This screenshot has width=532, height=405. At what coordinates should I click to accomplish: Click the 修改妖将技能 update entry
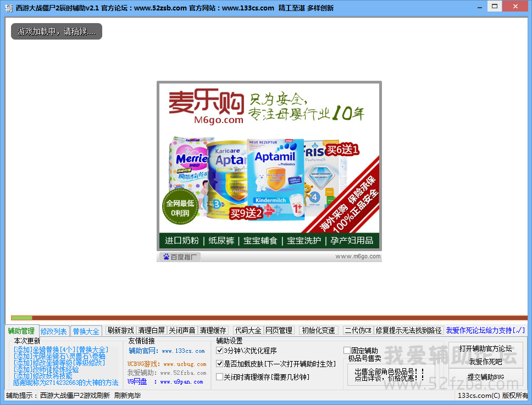(x=43, y=376)
